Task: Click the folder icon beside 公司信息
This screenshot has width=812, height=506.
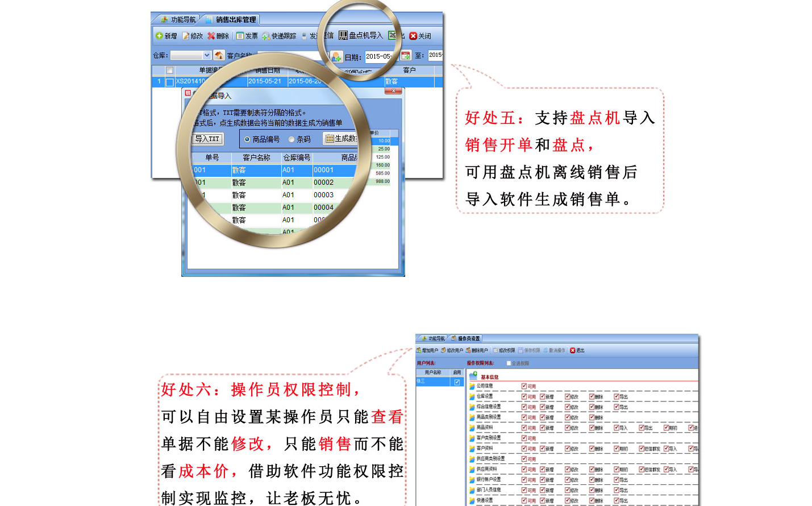Action: click(x=472, y=386)
